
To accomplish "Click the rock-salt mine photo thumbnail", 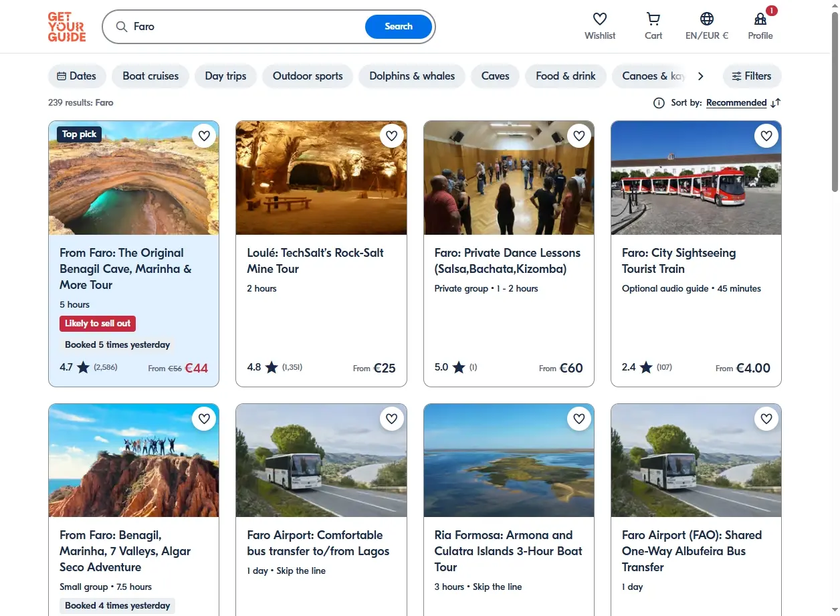I will (x=321, y=178).
